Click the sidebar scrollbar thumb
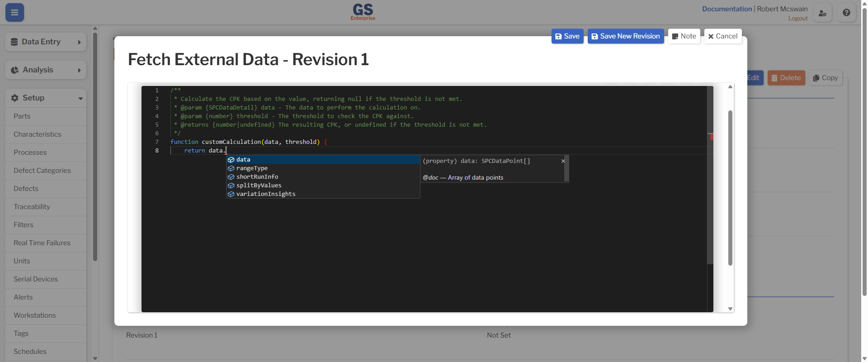The image size is (868, 362). point(95,147)
